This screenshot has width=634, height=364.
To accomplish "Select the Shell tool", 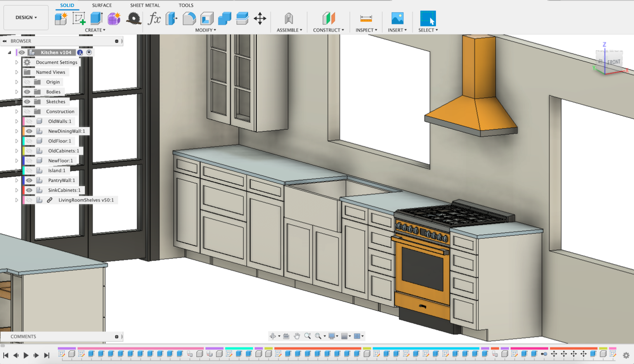I will tap(206, 18).
